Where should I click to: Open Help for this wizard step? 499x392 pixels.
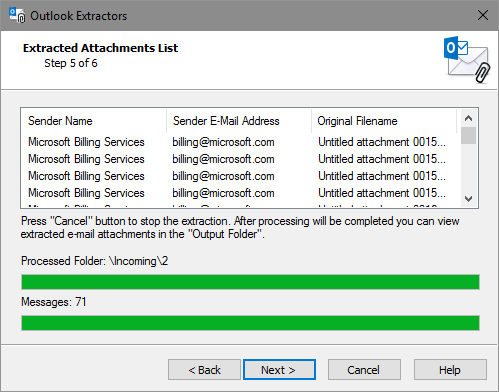450,370
